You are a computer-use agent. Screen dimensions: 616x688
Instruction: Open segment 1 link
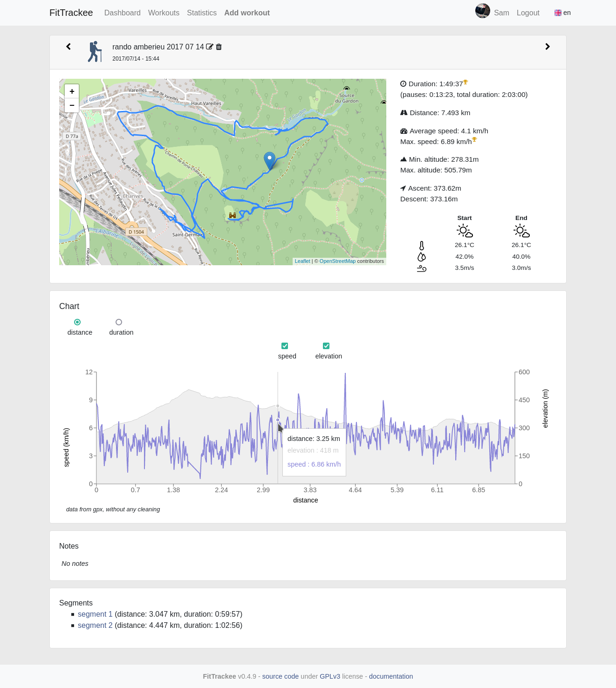(95, 614)
